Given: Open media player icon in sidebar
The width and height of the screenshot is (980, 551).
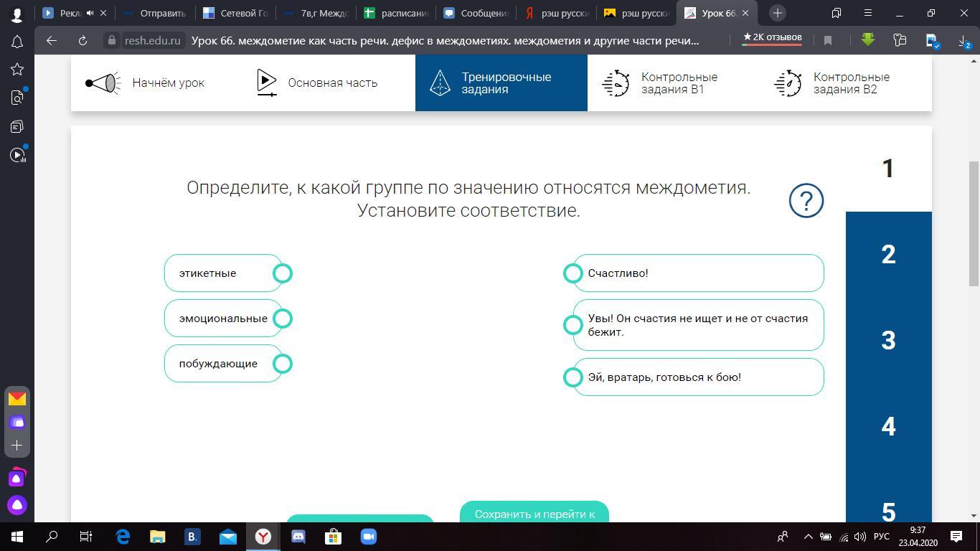Looking at the screenshot, I should (x=17, y=155).
